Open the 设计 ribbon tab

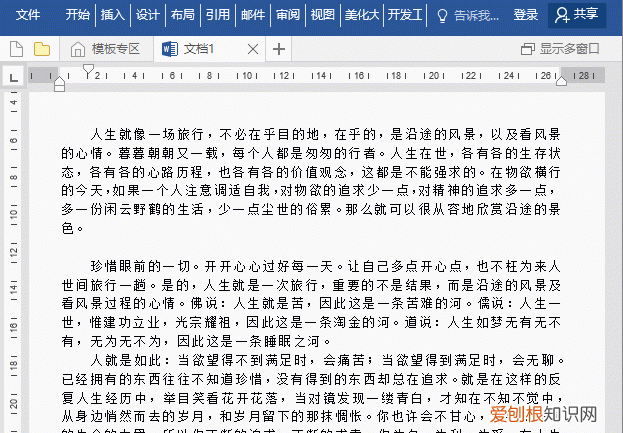[148, 15]
